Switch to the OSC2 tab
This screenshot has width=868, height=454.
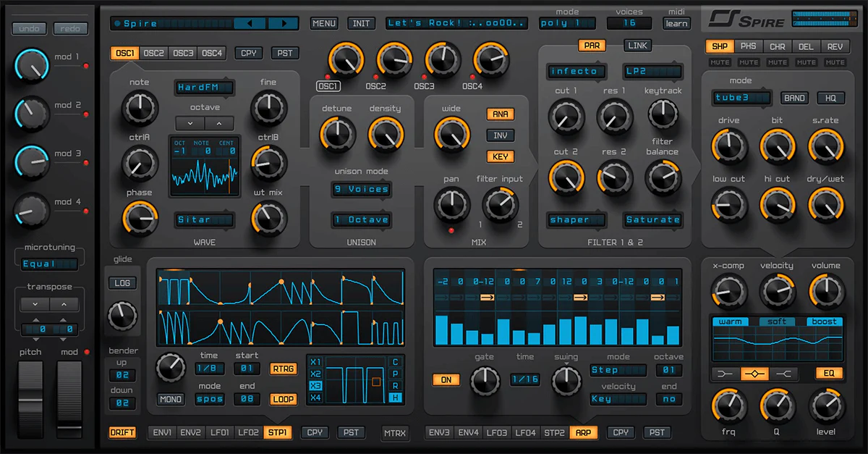point(154,53)
